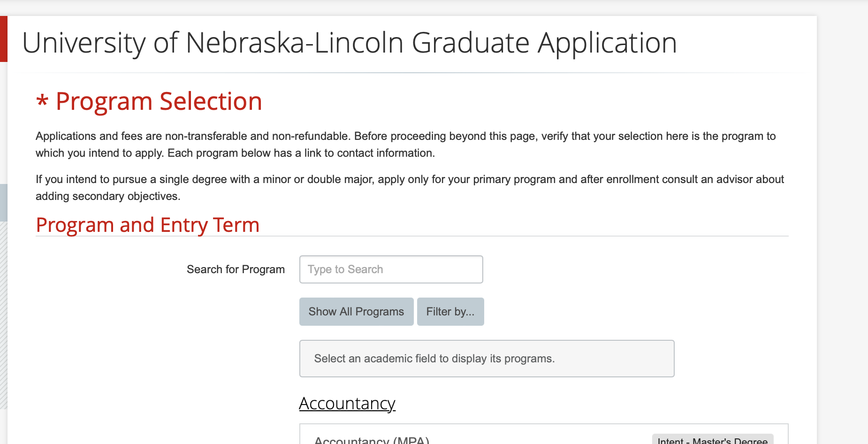Click the Search for Program label
Viewport: 868px width, 444px height.
click(x=236, y=269)
